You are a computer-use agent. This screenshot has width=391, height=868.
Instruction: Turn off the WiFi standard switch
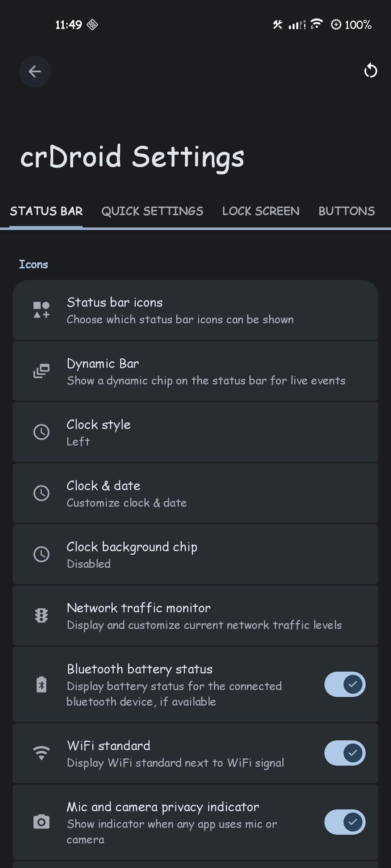pos(345,753)
